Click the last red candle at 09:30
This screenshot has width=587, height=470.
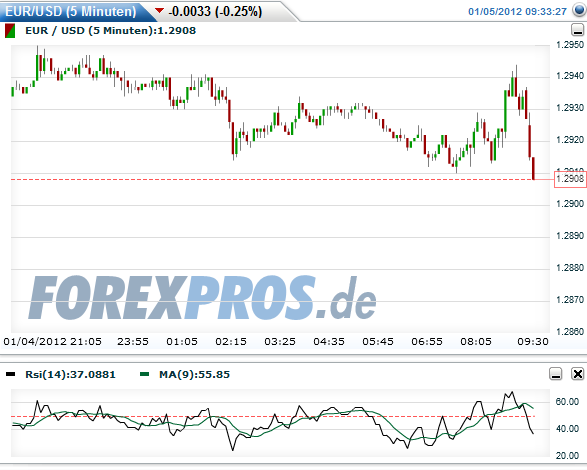[533, 169]
